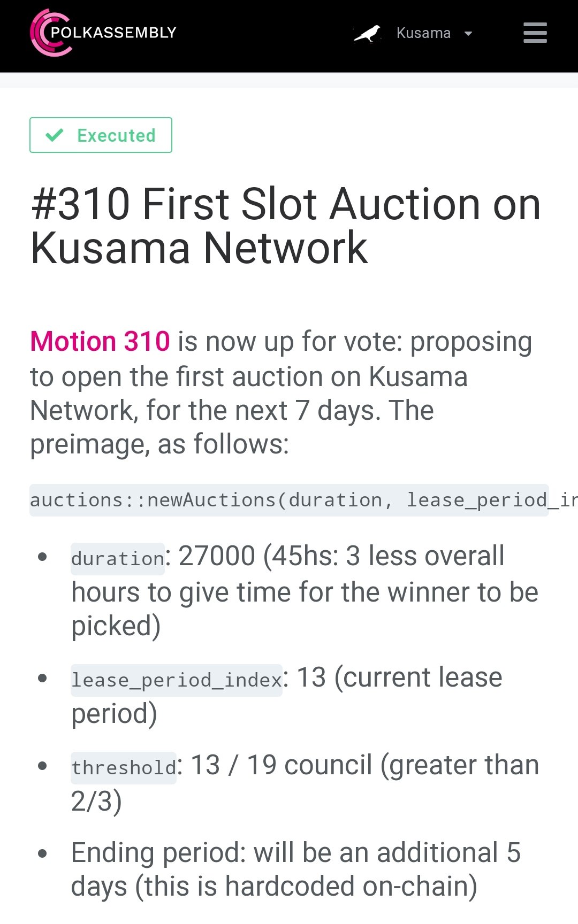
Task: Click the Polkassembly pink circular logo
Action: tap(50, 33)
